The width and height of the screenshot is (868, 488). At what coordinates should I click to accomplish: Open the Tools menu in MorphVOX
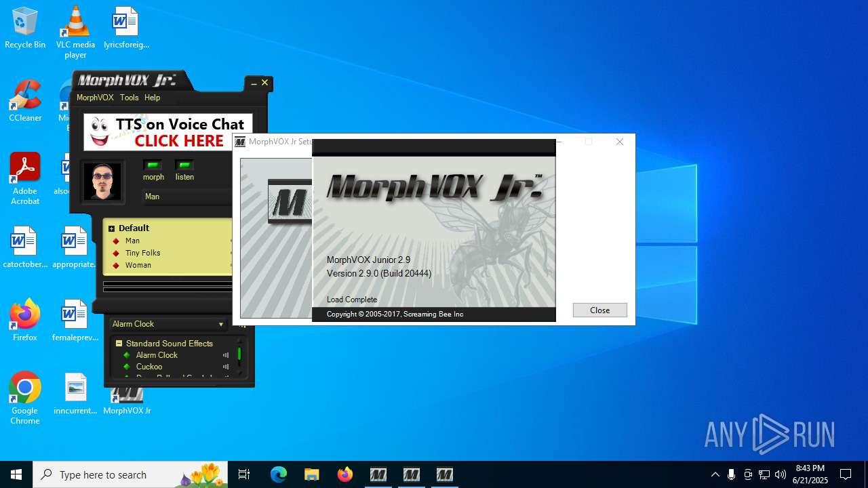pyautogui.click(x=129, y=98)
